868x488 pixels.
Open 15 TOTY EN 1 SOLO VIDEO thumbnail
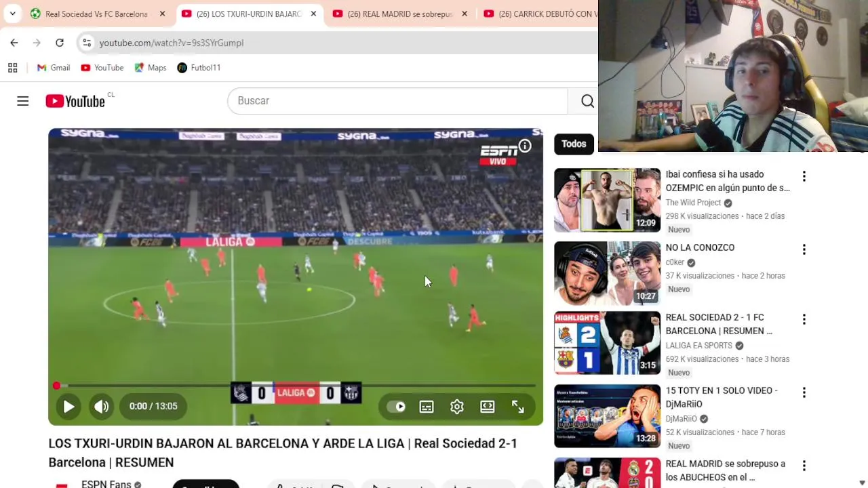coord(607,416)
